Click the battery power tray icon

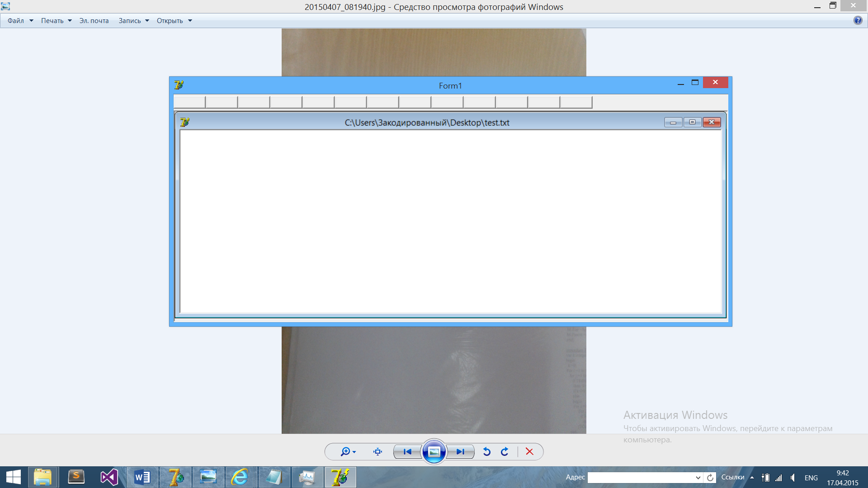pos(765,478)
